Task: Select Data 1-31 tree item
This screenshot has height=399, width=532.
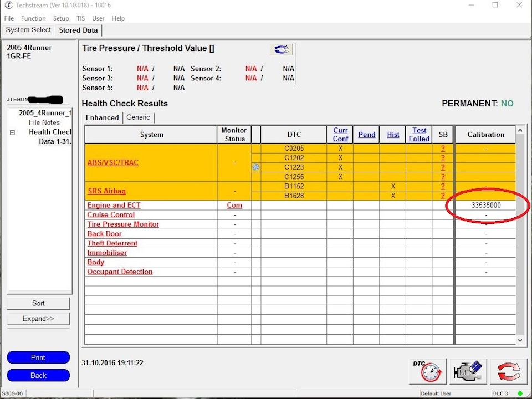Action: click(x=55, y=141)
